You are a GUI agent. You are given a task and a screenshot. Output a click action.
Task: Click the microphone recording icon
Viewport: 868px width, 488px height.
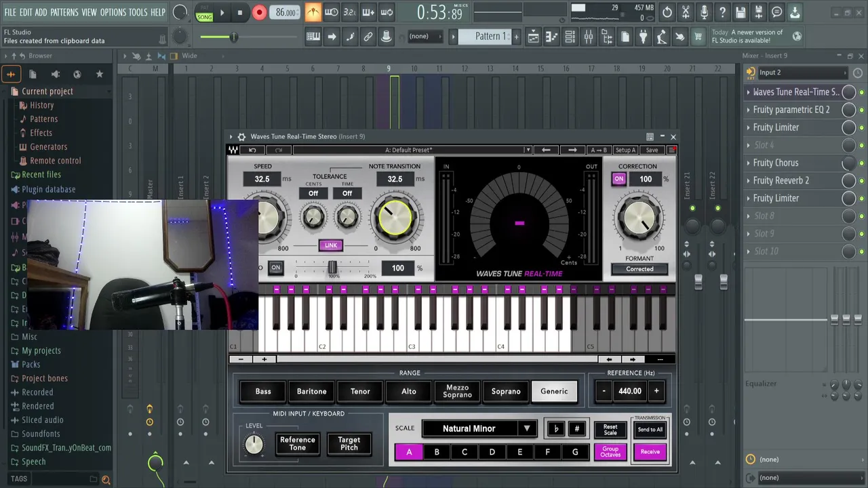[x=704, y=12]
